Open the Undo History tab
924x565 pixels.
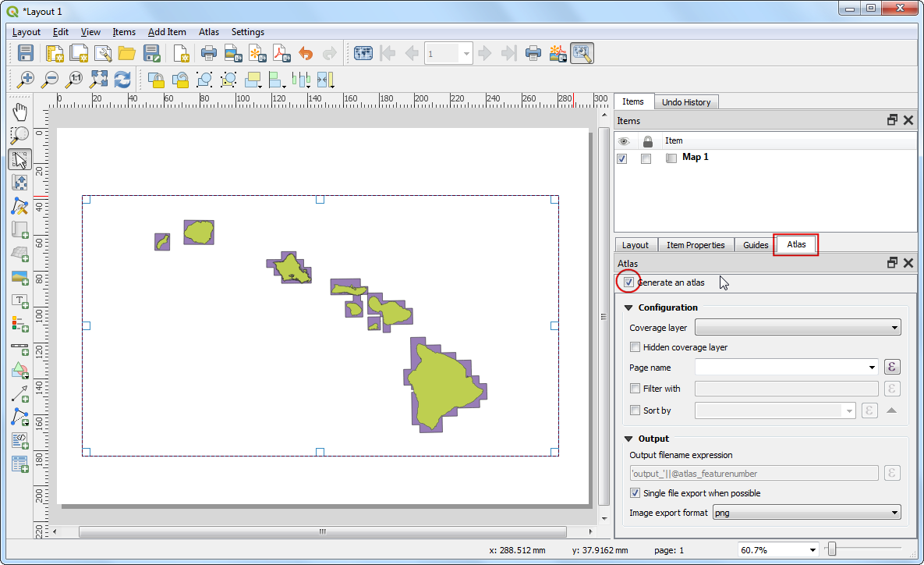click(x=685, y=102)
